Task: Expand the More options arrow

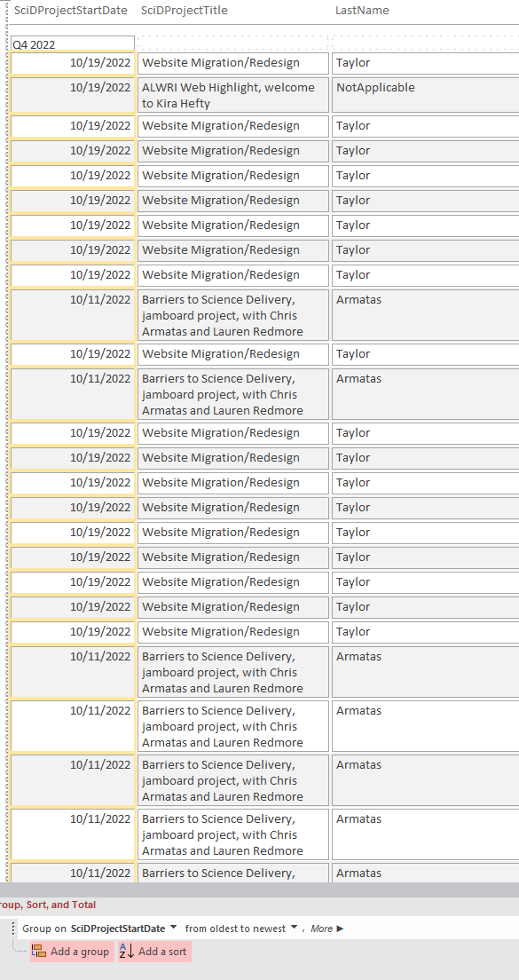Action: [x=340, y=929]
